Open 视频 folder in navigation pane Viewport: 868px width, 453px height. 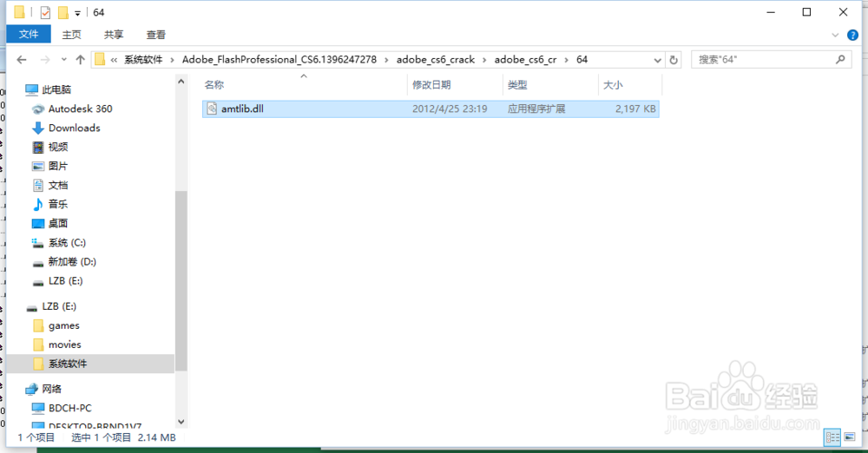[x=58, y=147]
